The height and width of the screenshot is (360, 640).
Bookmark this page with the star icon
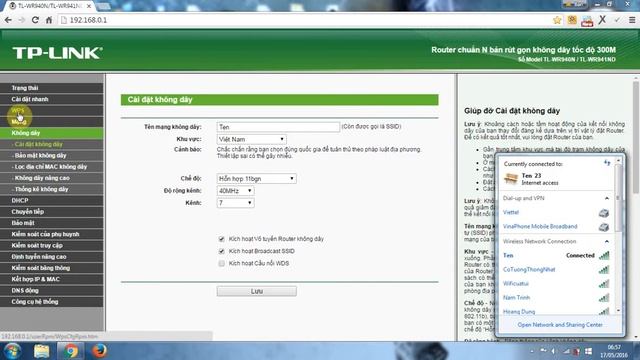pyautogui.click(x=557, y=20)
